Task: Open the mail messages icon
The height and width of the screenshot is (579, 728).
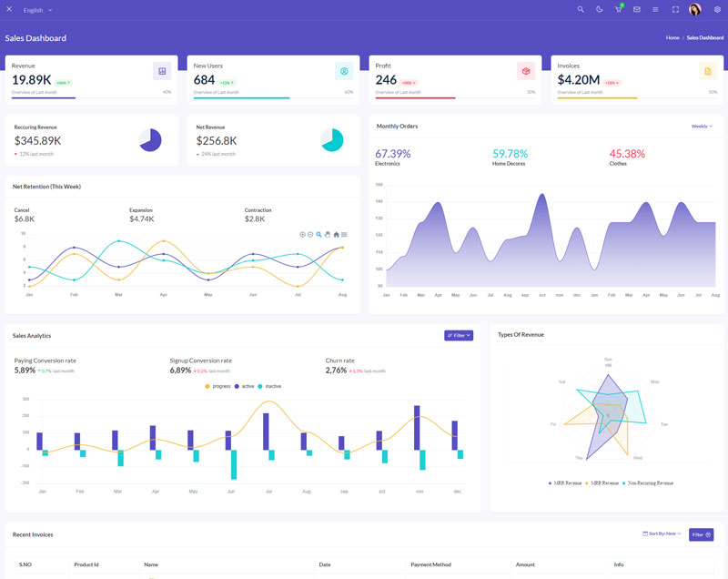Action: pyautogui.click(x=637, y=9)
